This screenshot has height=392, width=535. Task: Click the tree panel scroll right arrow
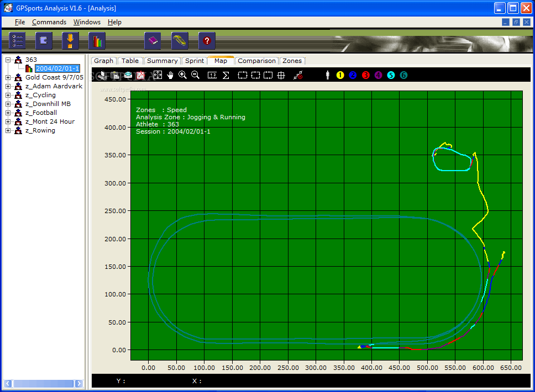[79, 384]
